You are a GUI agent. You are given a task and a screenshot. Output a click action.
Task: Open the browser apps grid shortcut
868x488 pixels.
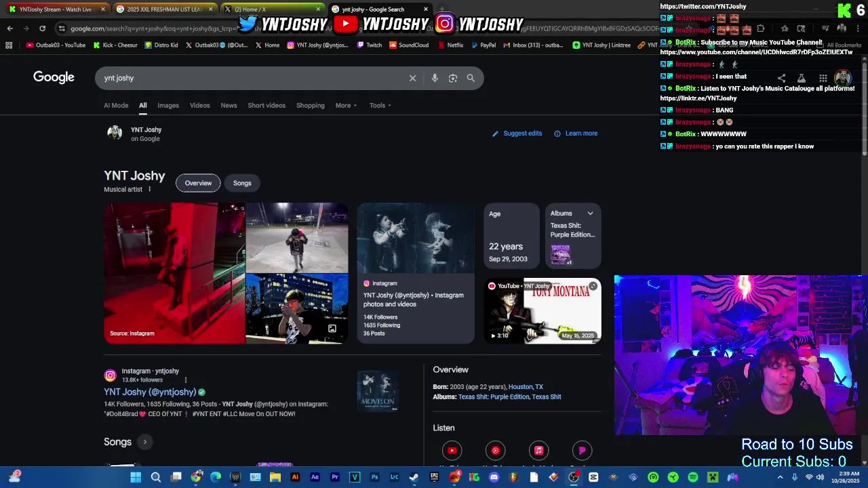pyautogui.click(x=9, y=45)
